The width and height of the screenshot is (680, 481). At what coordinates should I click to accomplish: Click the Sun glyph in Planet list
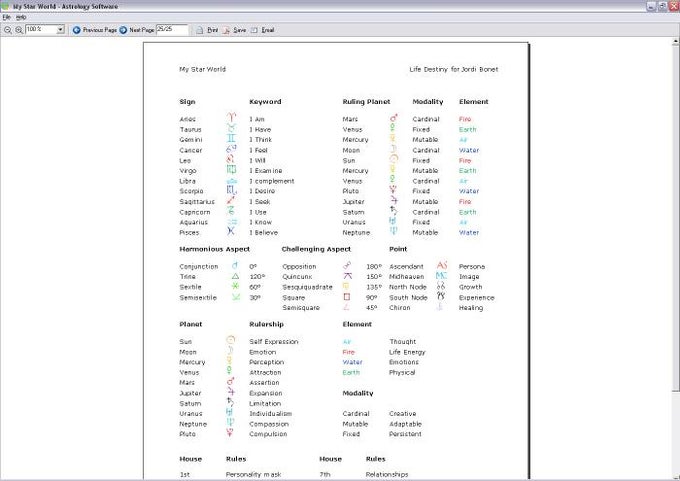(231, 340)
